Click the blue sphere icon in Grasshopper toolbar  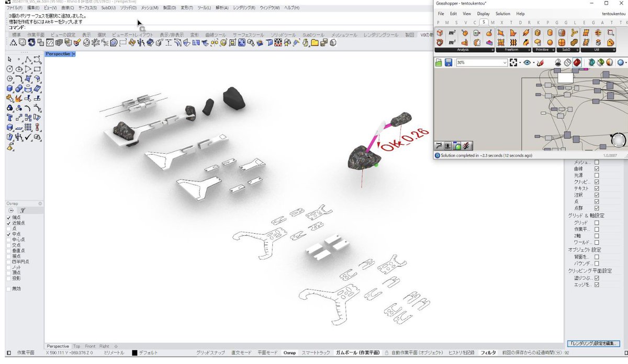[620, 63]
